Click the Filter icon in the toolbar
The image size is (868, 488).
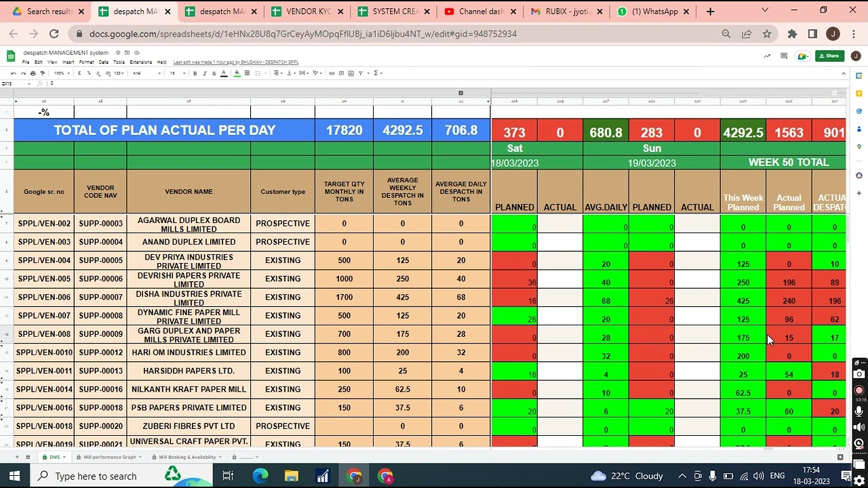coord(360,73)
